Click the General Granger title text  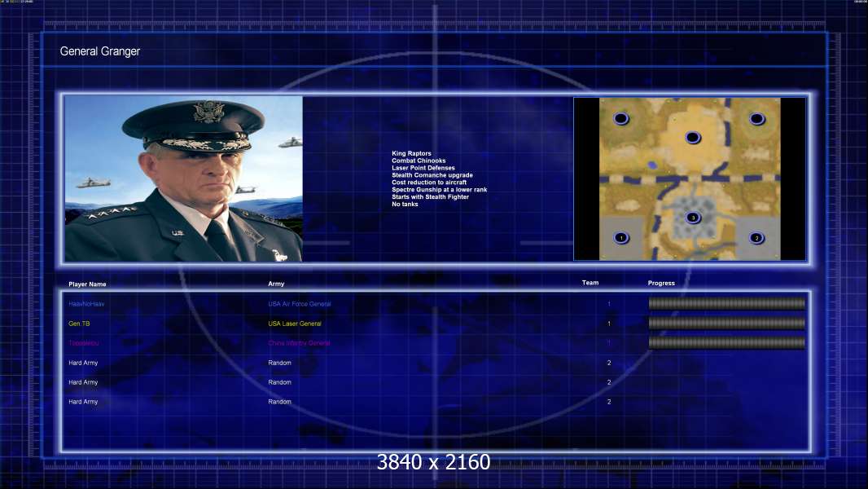99,51
